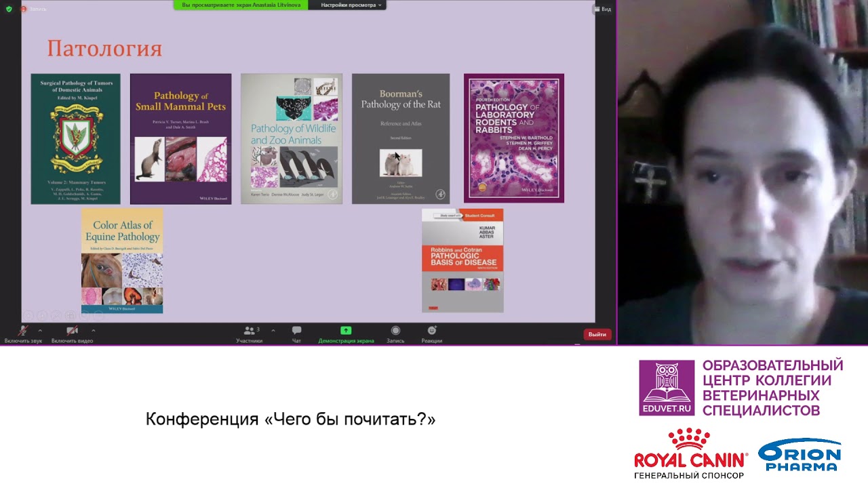Open the Участники participants panel
The image size is (868, 488).
coord(250,334)
